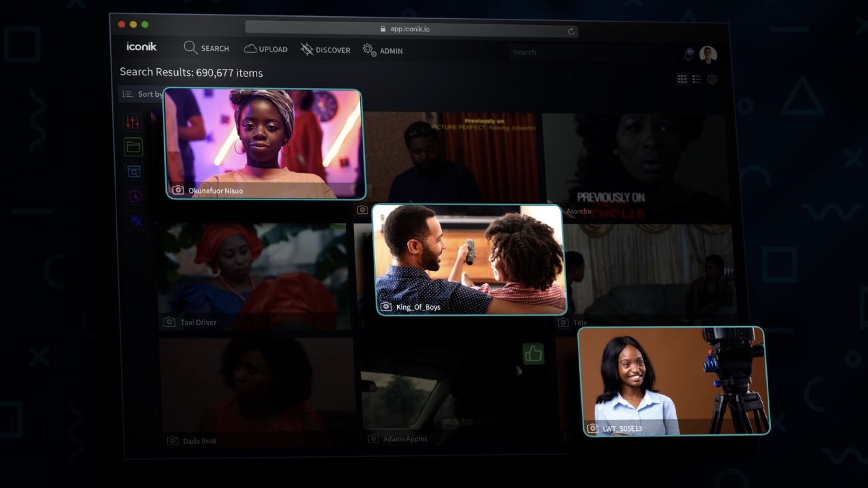
Task: Open the notifications bell icon
Action: [x=689, y=55]
